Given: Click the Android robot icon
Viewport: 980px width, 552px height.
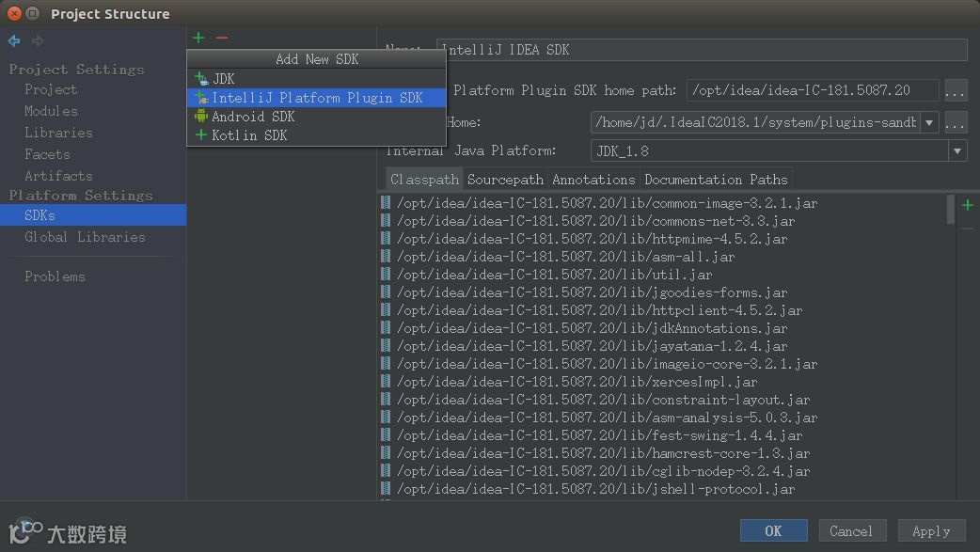Looking at the screenshot, I should click(x=200, y=117).
